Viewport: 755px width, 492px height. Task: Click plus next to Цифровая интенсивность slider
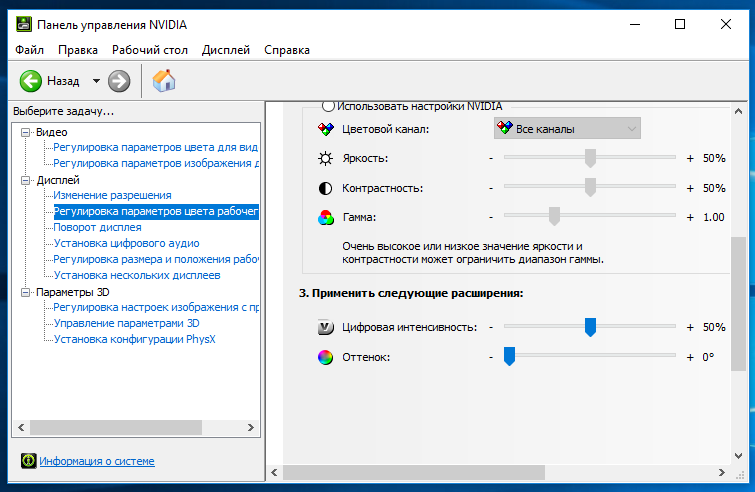(690, 327)
